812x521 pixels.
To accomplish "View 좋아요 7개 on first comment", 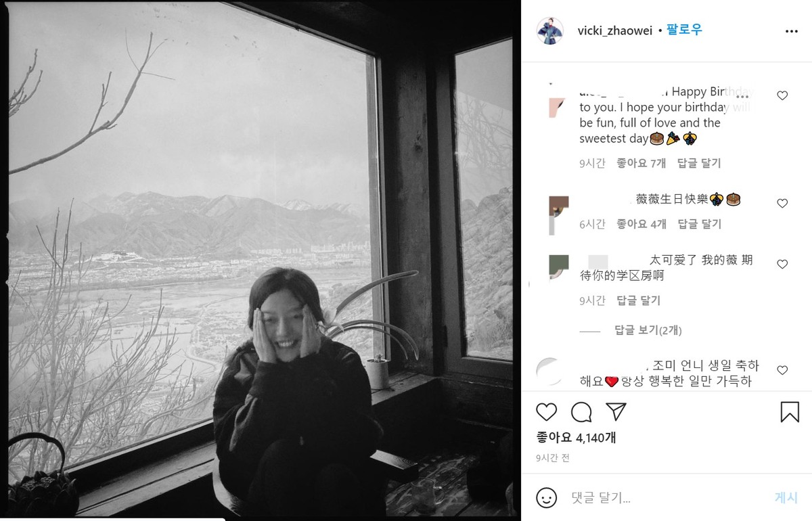I will coord(641,163).
